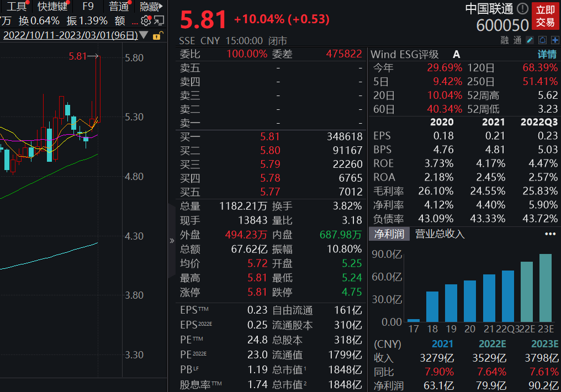Click the blue plus add-to-watchlist icon
561x392 pixels.
555,40
